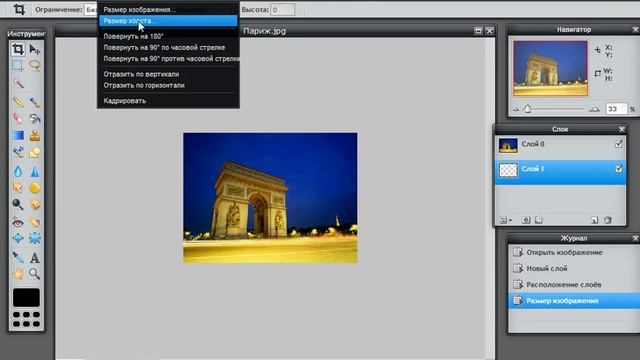Select the Blur drop tool
This screenshot has height=360, width=640.
click(x=18, y=171)
